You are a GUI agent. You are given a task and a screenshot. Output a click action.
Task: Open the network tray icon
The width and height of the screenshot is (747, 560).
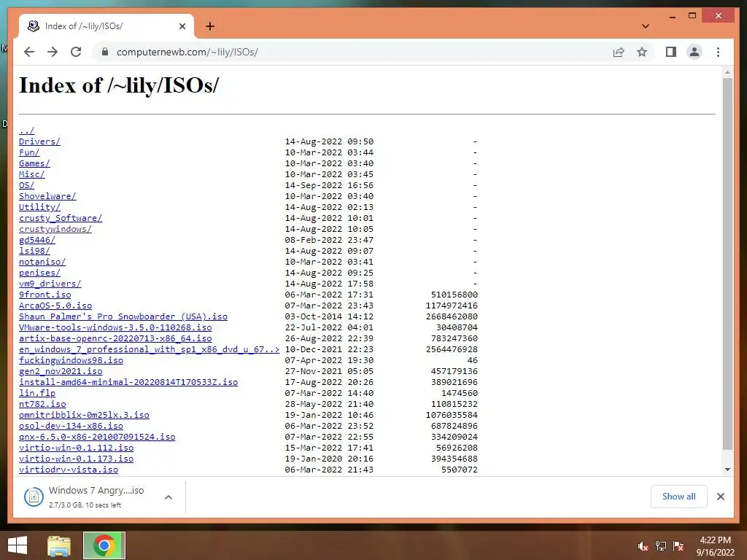point(661,546)
